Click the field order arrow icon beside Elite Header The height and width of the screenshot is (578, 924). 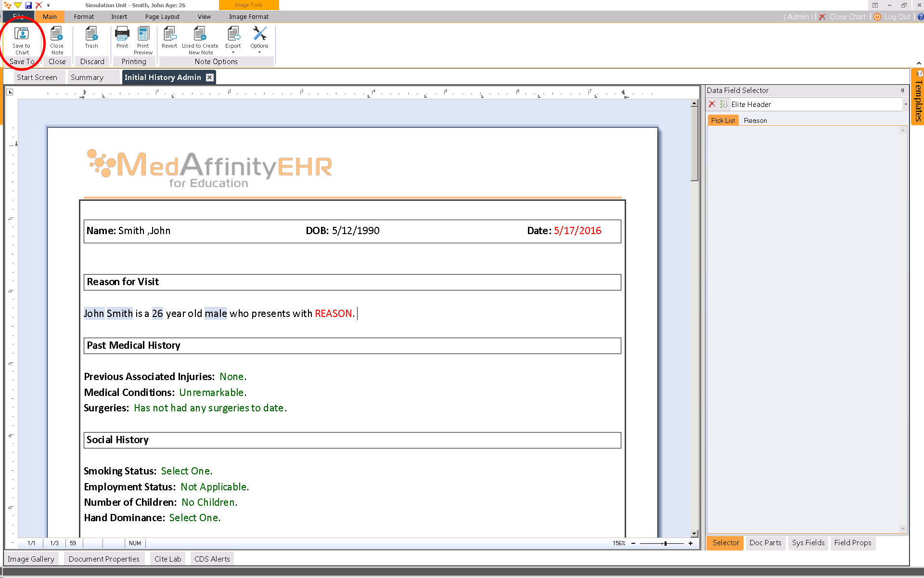coord(724,104)
